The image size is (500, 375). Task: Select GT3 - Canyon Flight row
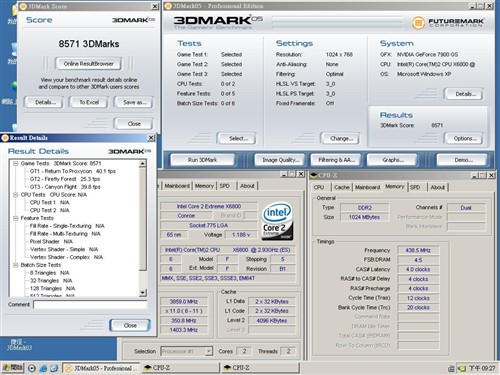click(x=65, y=187)
